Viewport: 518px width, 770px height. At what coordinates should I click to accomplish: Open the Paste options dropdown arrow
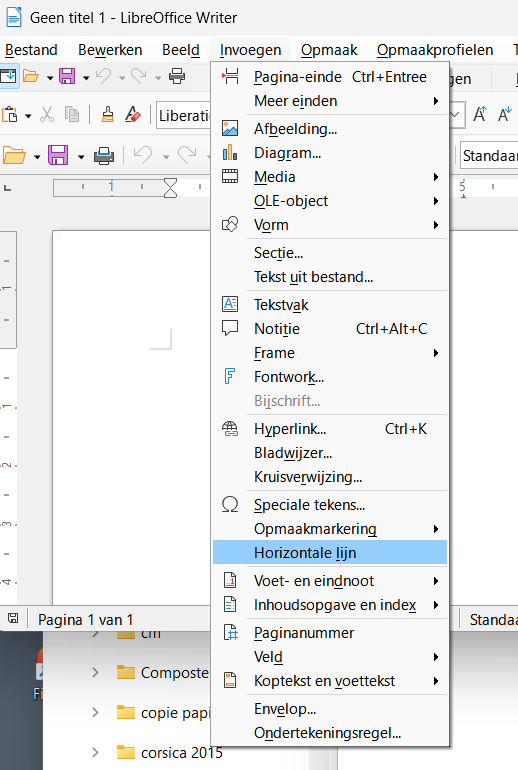[28, 116]
